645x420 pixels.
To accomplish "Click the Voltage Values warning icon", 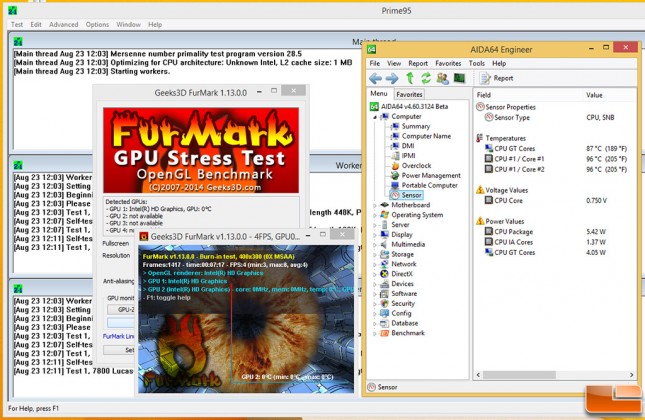I will point(480,190).
